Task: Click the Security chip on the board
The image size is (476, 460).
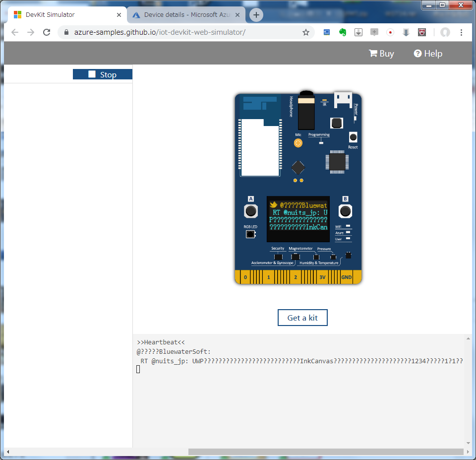Action: [x=278, y=257]
